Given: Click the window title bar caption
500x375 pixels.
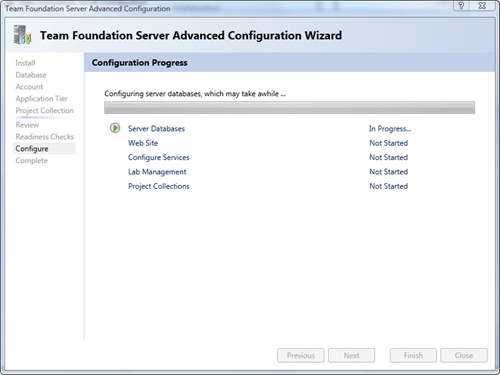Looking at the screenshot, I should (87, 8).
